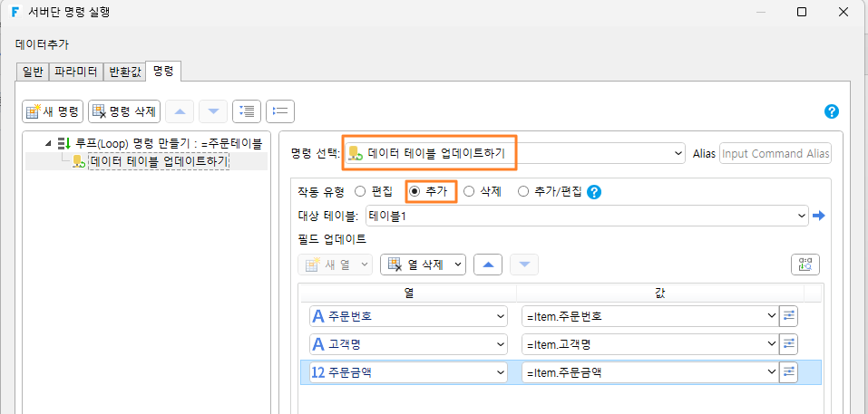This screenshot has width=868, height=414.
Task: Expand the 대상 테이블 dropdown
Action: pyautogui.click(x=587, y=216)
